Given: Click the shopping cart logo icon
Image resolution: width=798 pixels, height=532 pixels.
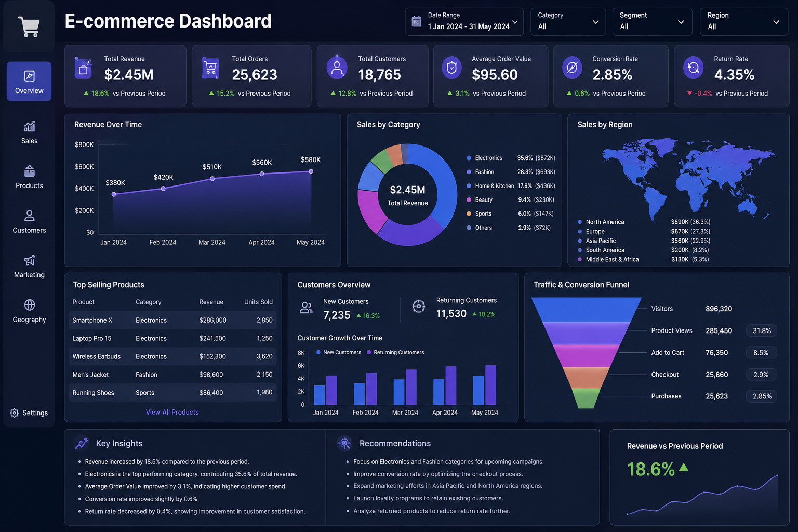Looking at the screenshot, I should 29,26.
